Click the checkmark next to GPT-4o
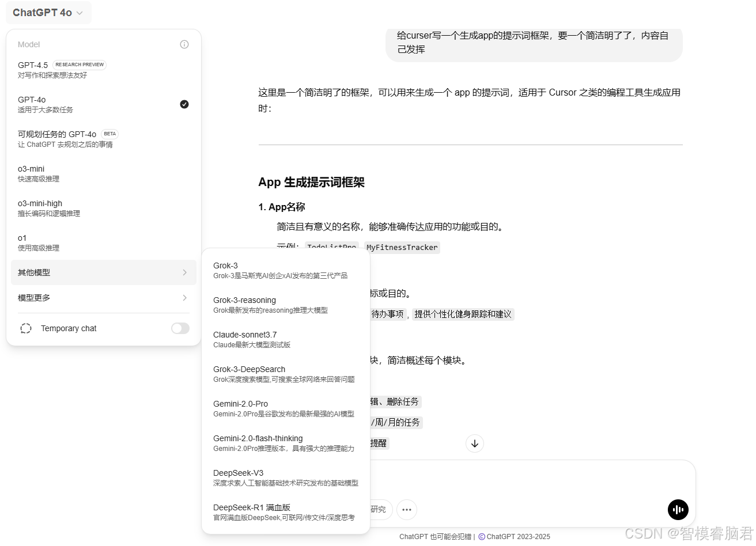Viewport: 756px width, 546px height. pos(184,104)
